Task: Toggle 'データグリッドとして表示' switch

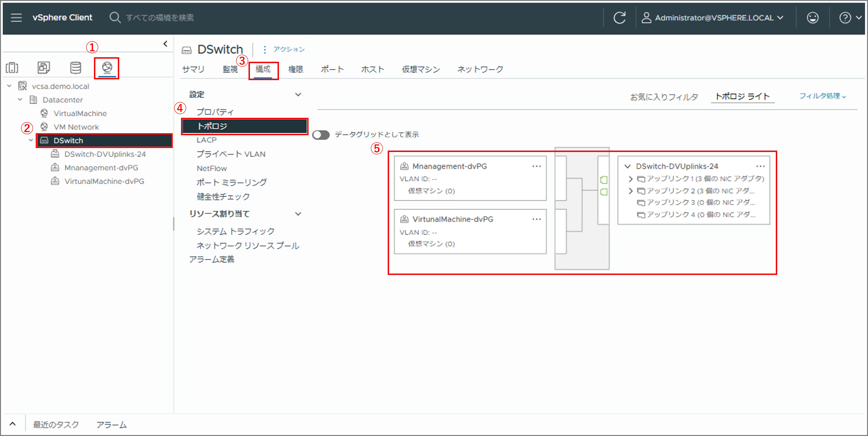Action: [x=320, y=135]
